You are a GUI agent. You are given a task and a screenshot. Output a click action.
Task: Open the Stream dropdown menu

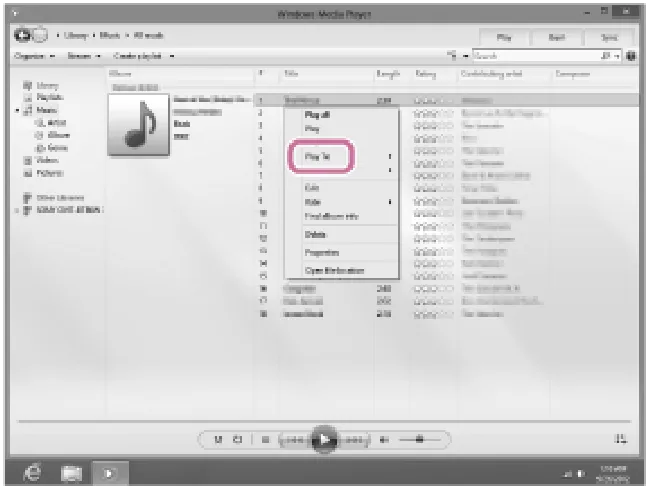click(x=84, y=56)
